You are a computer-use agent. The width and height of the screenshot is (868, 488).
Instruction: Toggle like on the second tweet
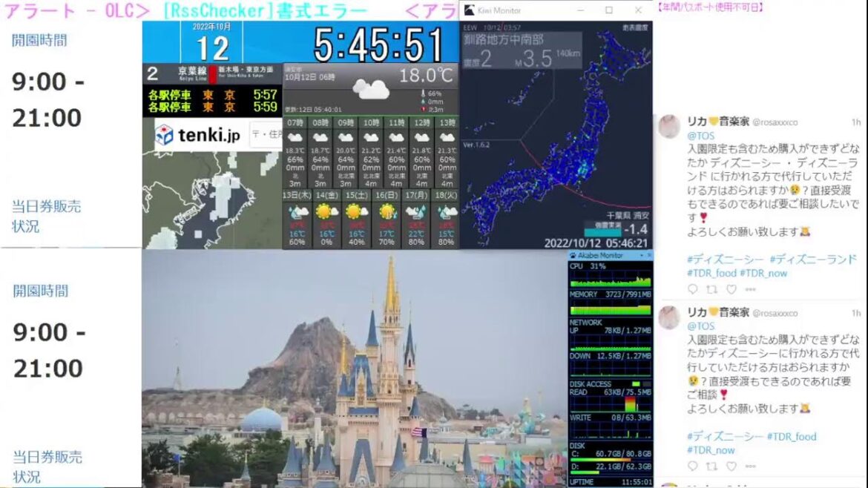click(733, 467)
